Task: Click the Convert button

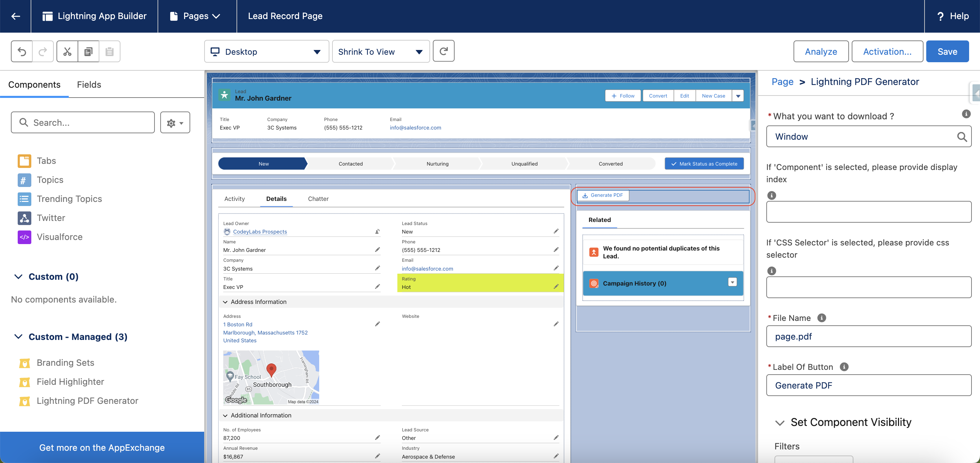Action: coord(658,96)
